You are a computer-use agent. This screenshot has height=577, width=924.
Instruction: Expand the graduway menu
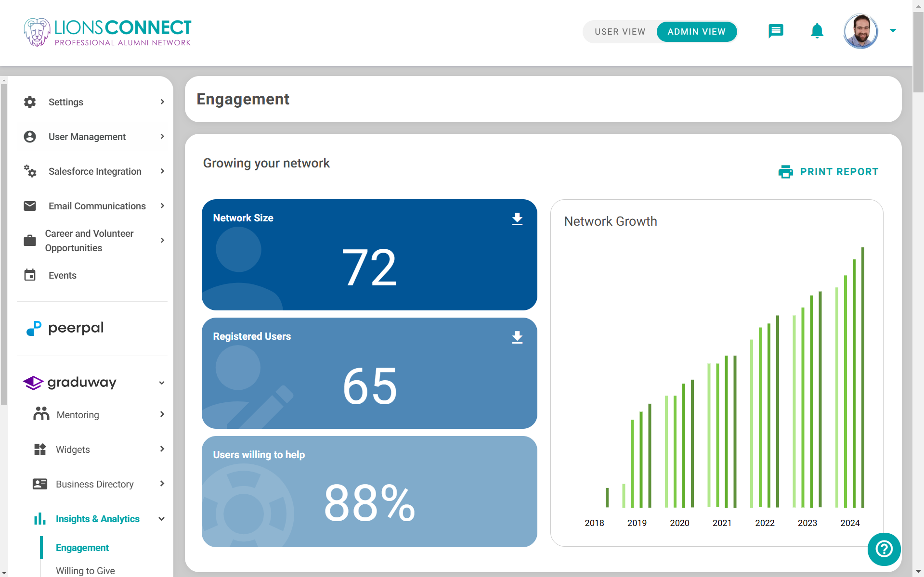[x=162, y=383]
